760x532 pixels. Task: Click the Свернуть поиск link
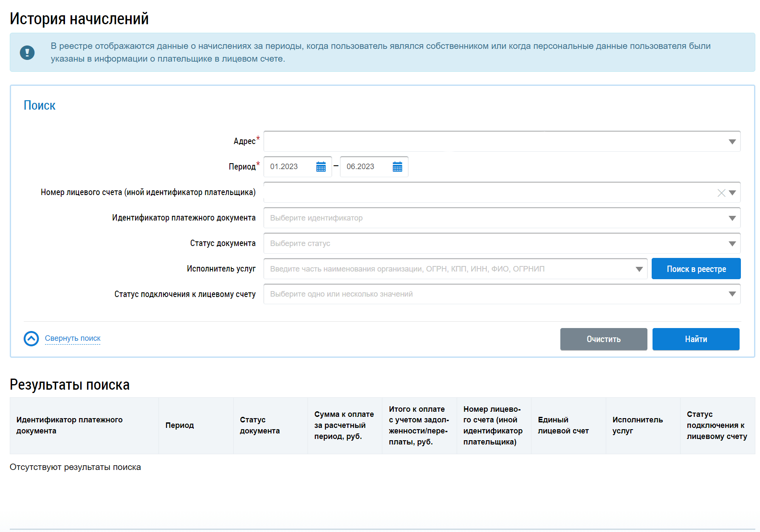(x=73, y=338)
